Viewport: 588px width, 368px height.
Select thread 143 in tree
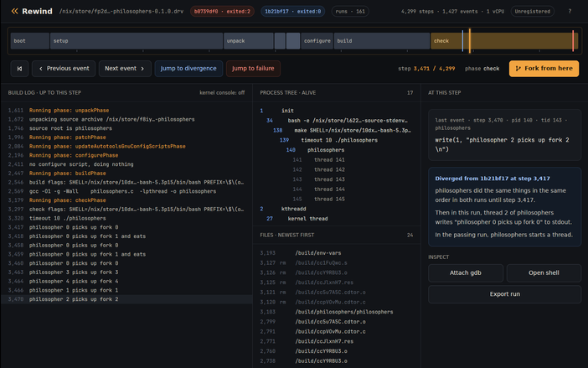[337, 179]
